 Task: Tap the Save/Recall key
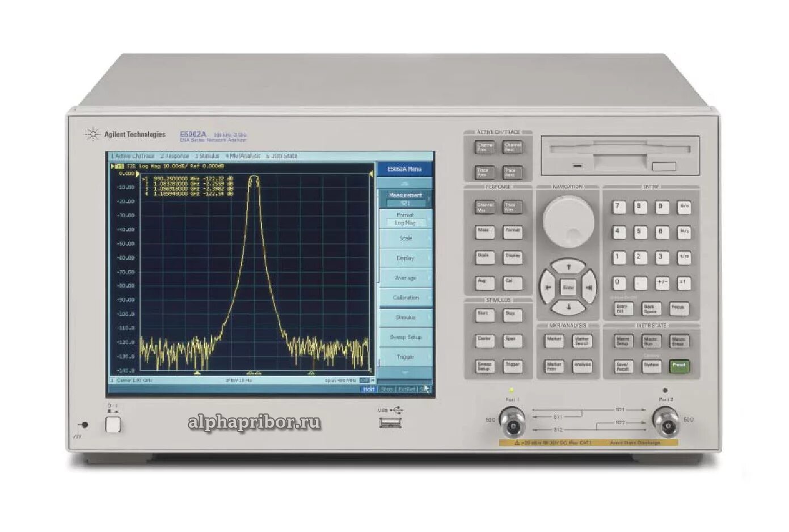click(x=623, y=366)
